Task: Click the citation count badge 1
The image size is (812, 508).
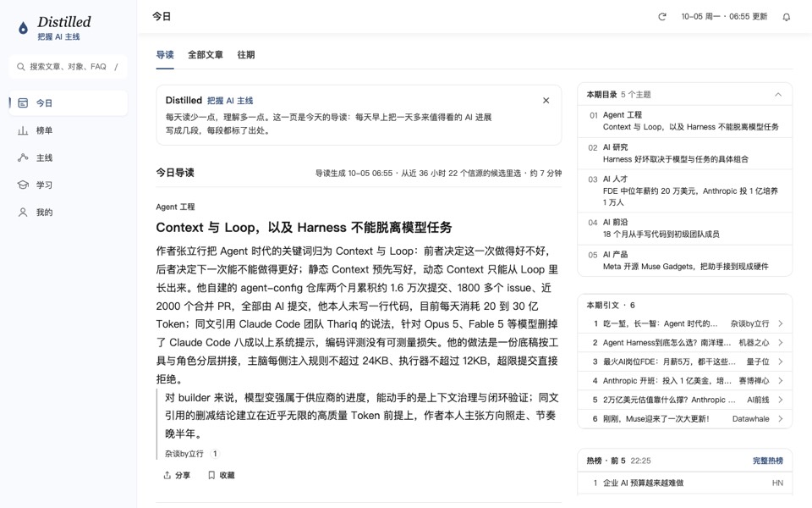Action: point(215,454)
